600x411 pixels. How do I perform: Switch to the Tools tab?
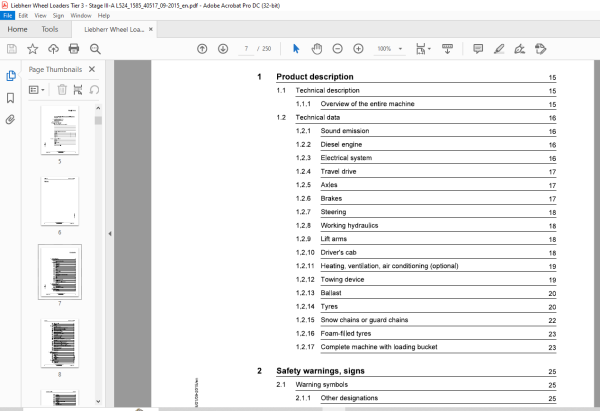(50, 29)
